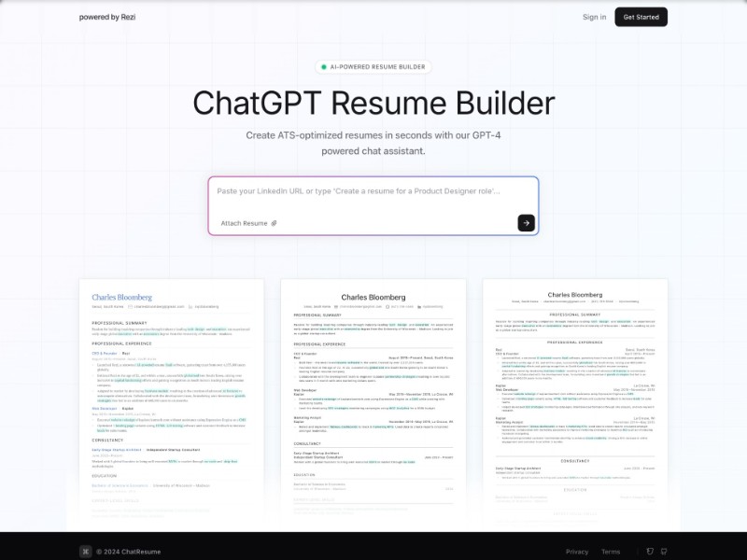Viewport: 747px width, 560px height.
Task: Click the ChatGPT Resume Builder heading
Action: [373, 104]
